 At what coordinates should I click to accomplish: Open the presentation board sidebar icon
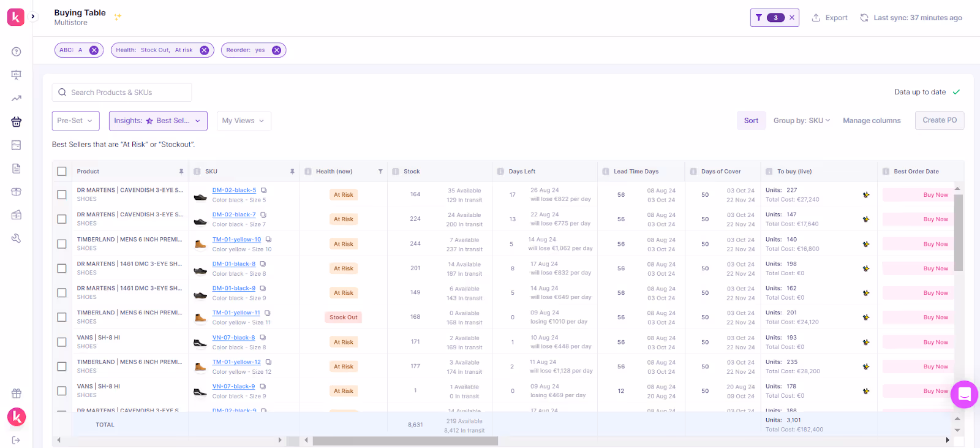pos(17,75)
